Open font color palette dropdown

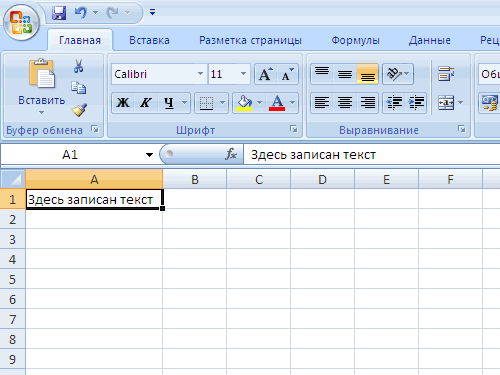tap(293, 103)
